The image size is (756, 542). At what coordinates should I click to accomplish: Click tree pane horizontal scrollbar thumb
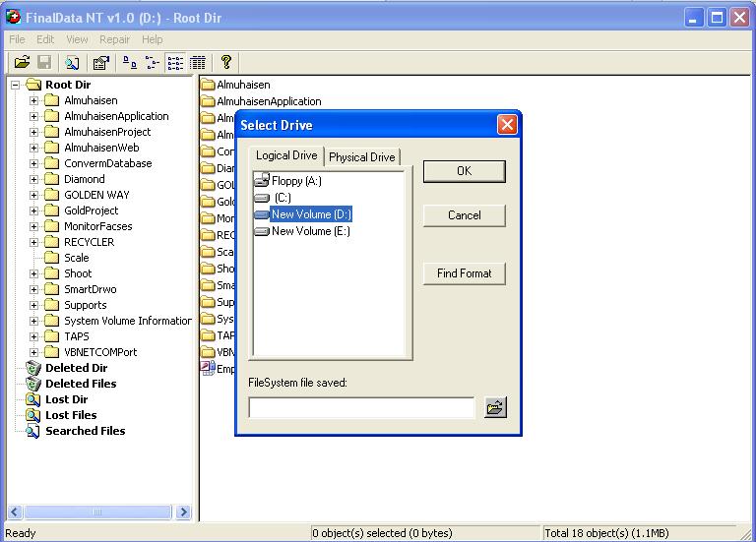(97, 512)
